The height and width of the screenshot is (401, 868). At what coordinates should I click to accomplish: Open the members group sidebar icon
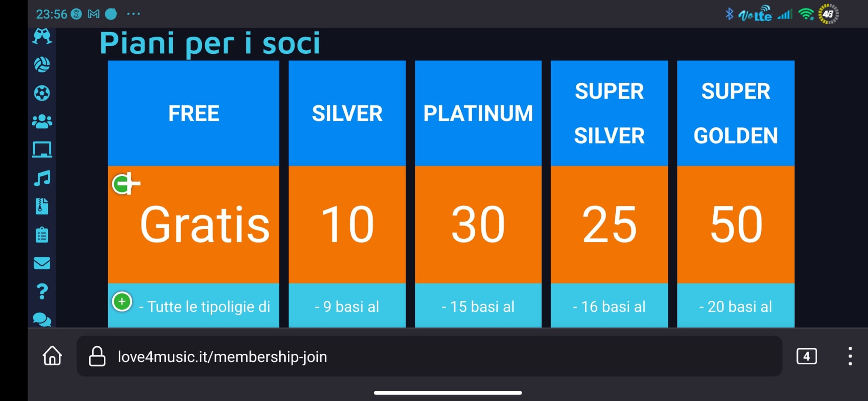point(42,121)
